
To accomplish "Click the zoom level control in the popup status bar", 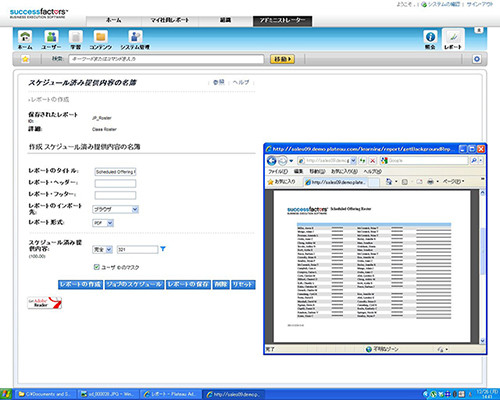I will [443, 349].
